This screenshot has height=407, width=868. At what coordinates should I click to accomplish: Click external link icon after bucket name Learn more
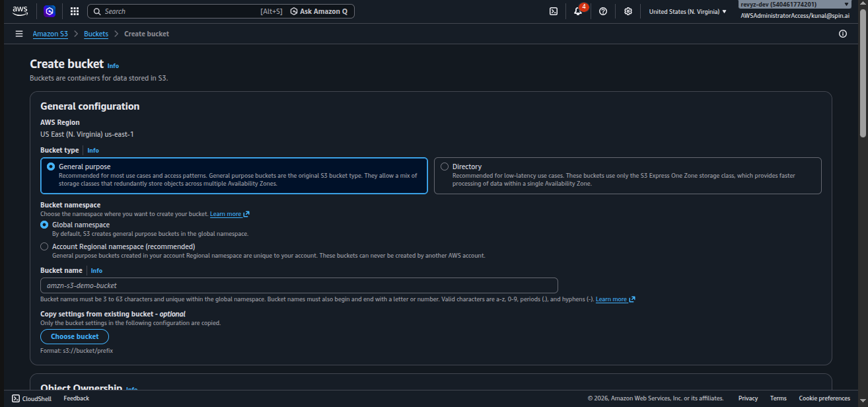click(x=632, y=299)
